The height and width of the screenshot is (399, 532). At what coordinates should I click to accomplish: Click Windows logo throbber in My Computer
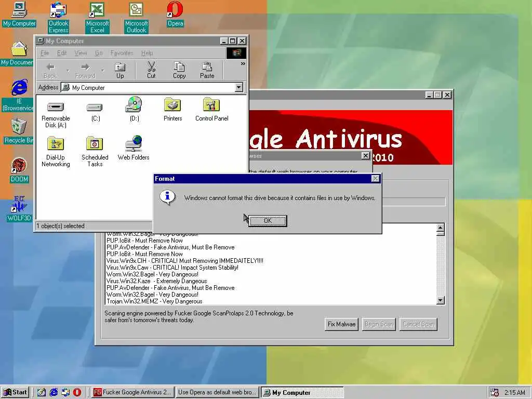click(236, 53)
